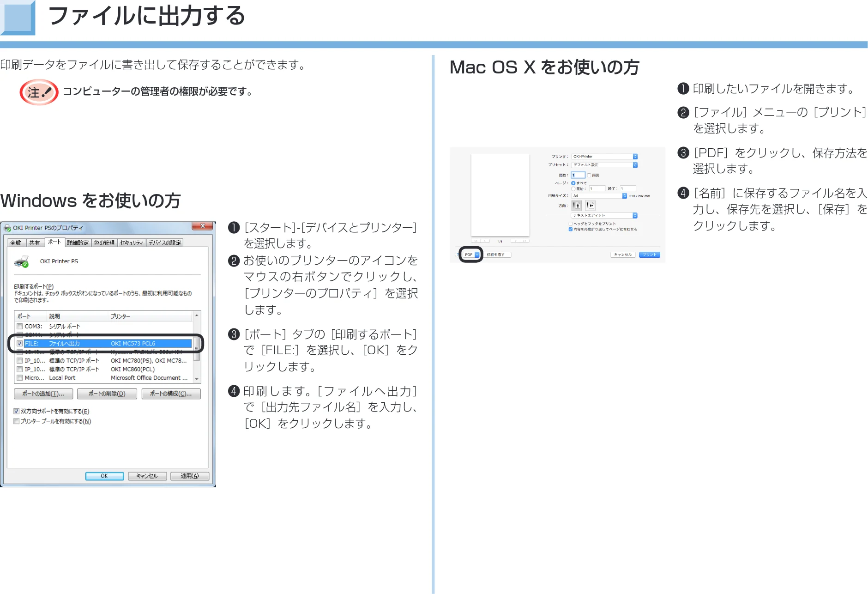Check the Micro... Local Port checkbox
Image resolution: width=868 pixels, height=594 pixels.
point(20,378)
